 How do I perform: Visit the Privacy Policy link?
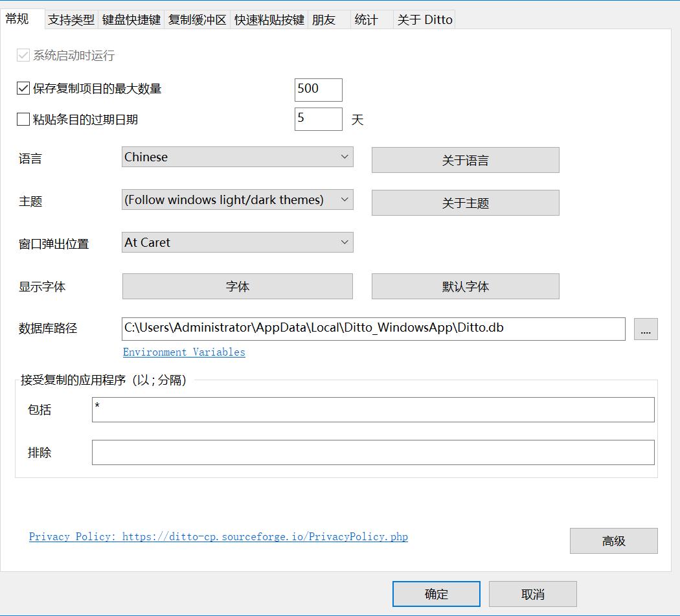(x=218, y=536)
